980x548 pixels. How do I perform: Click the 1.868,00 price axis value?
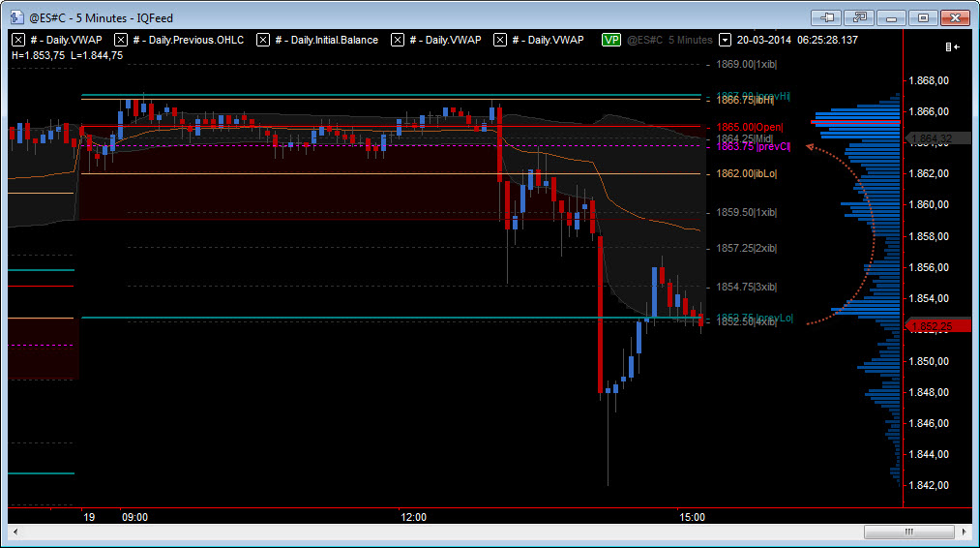click(928, 80)
